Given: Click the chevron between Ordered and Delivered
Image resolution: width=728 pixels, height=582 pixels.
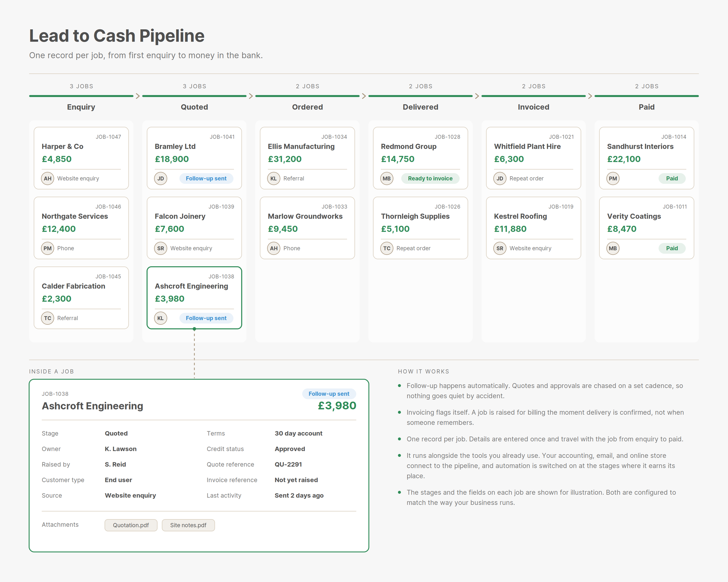Looking at the screenshot, I should click(x=364, y=96).
